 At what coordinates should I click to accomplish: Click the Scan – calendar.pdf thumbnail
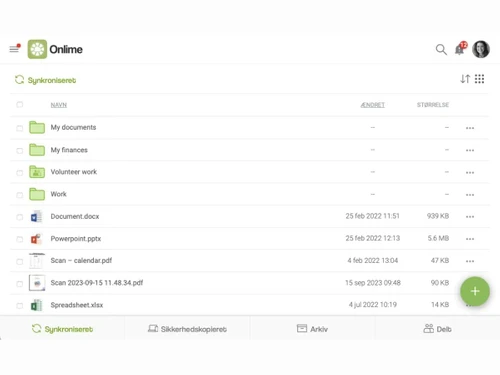pos(37,261)
